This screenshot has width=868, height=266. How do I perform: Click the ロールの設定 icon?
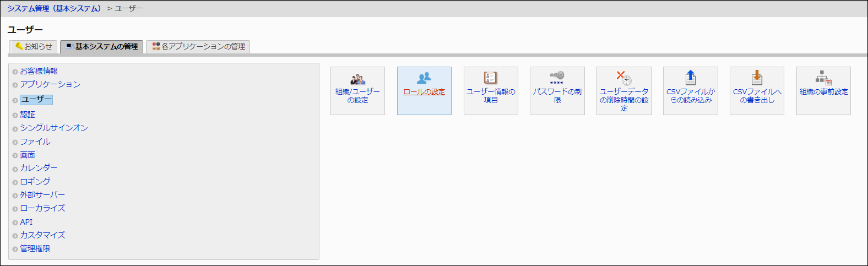pos(424,78)
